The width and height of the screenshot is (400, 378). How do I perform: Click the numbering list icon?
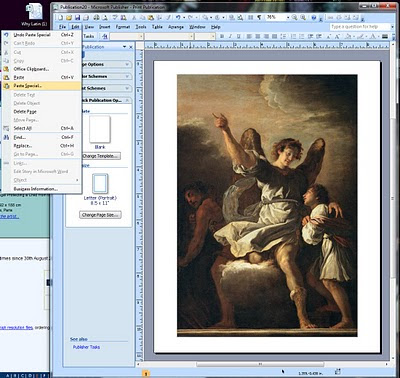click(293, 36)
